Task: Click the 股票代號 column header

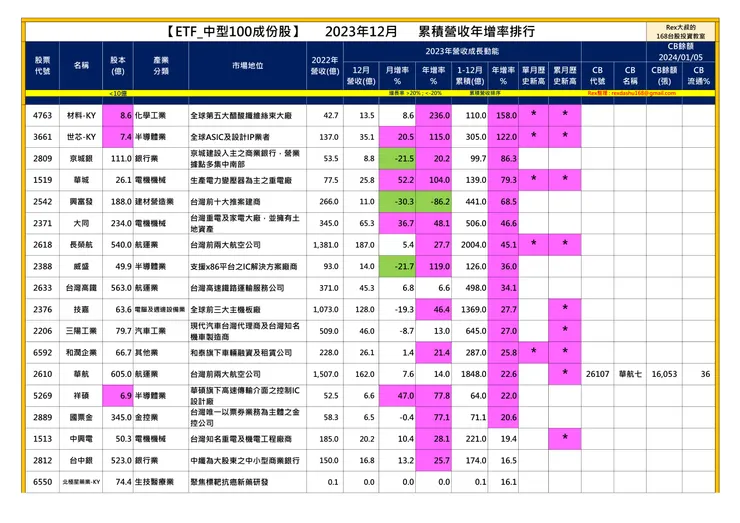Action: point(42,66)
